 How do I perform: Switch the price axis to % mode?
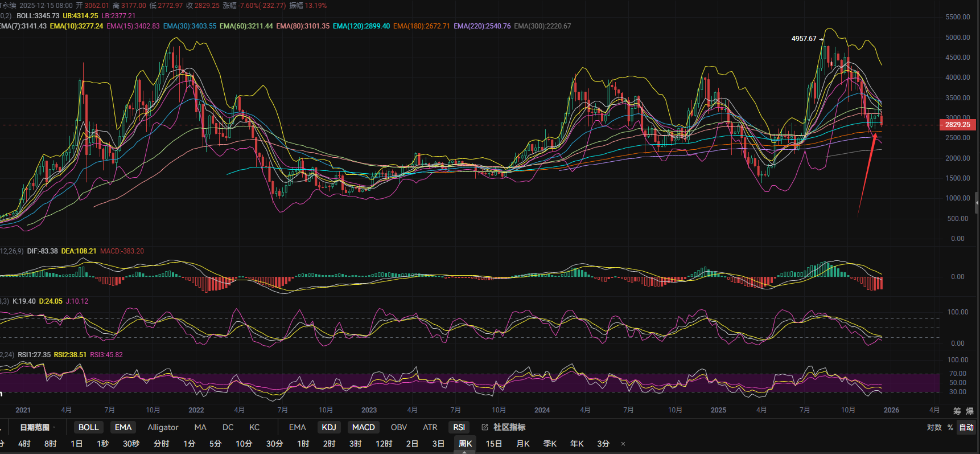click(x=950, y=427)
